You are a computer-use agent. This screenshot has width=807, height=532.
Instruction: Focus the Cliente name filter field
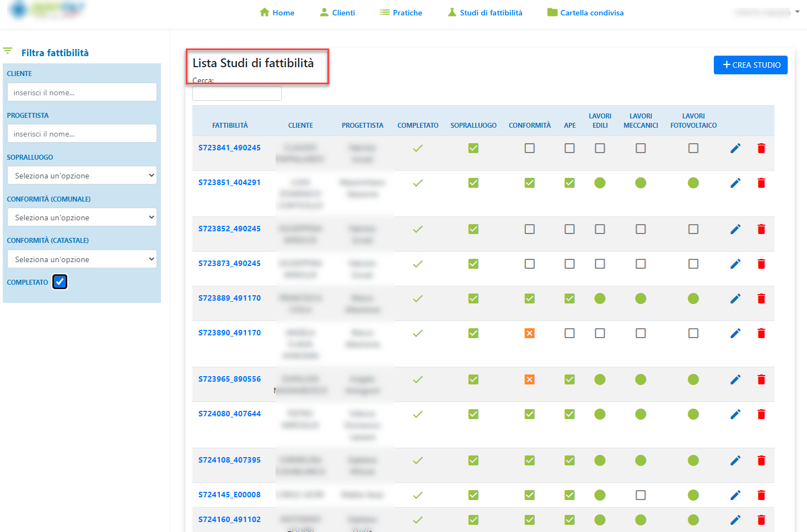coord(82,92)
